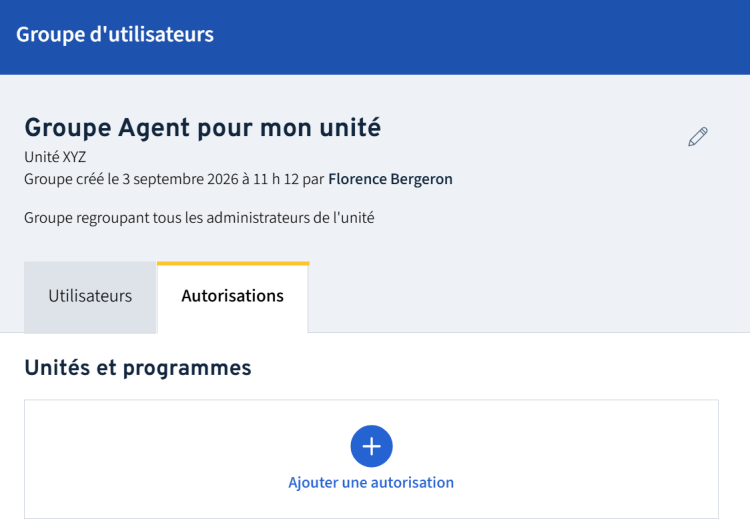Open Florence Bergeron's profile link
The width and height of the screenshot is (750, 531).
coord(390,179)
